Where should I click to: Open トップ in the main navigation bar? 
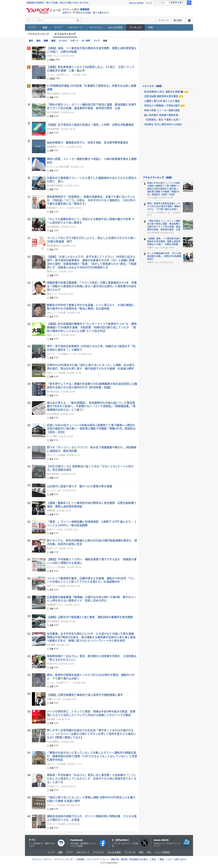tap(32, 27)
